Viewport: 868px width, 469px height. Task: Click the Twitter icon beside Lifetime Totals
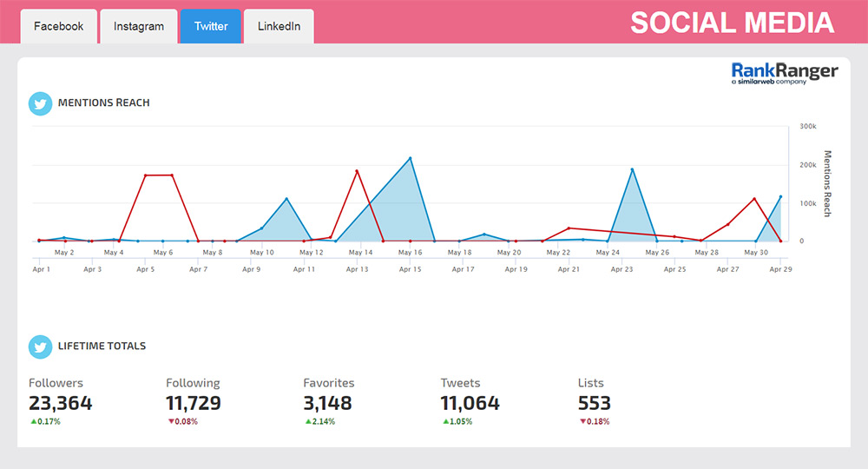pos(40,347)
